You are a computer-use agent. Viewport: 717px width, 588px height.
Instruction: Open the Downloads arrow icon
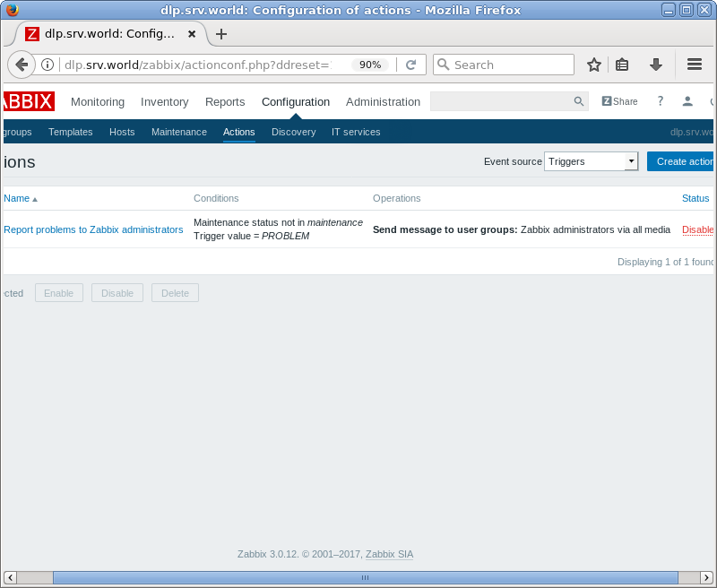point(656,65)
